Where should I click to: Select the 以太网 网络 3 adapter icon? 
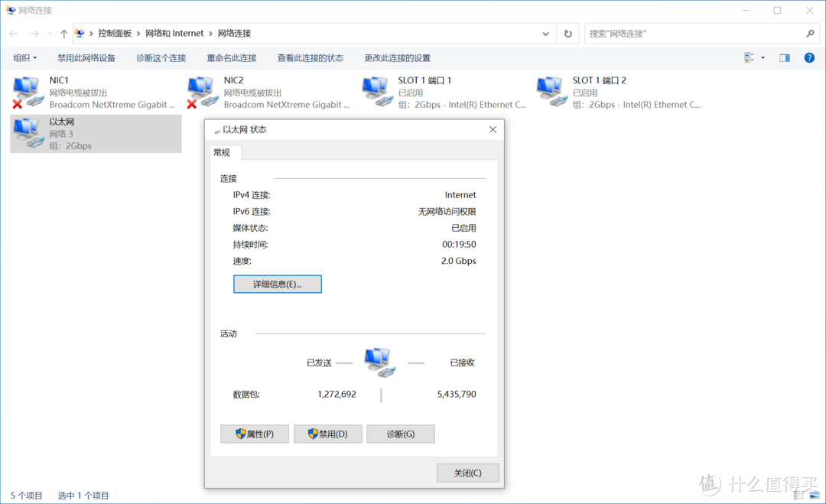point(27,132)
